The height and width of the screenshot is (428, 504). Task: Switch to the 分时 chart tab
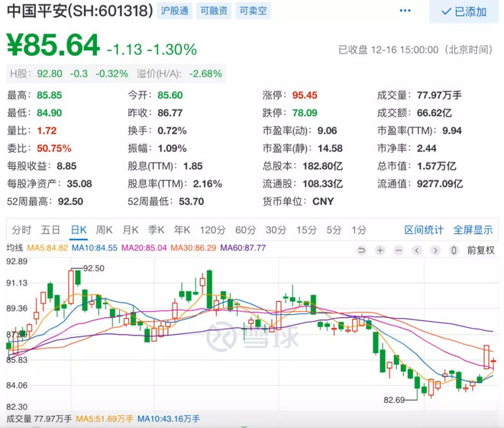[x=21, y=230]
